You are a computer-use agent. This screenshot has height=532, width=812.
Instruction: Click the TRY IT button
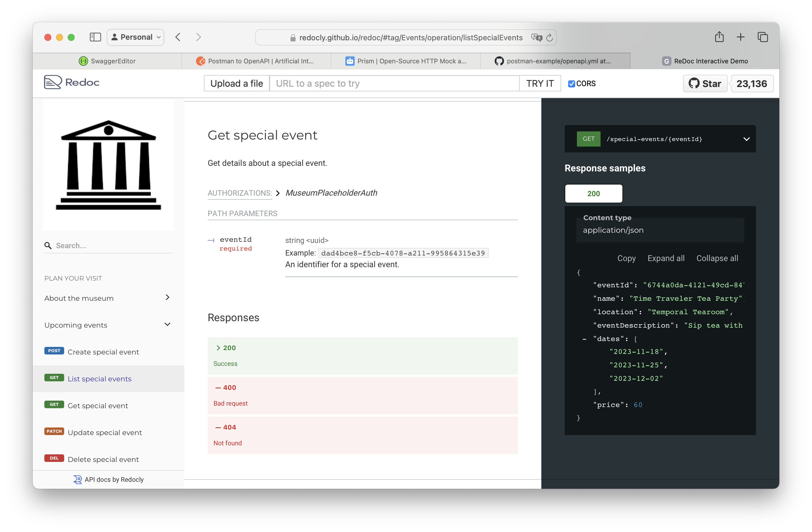point(540,83)
